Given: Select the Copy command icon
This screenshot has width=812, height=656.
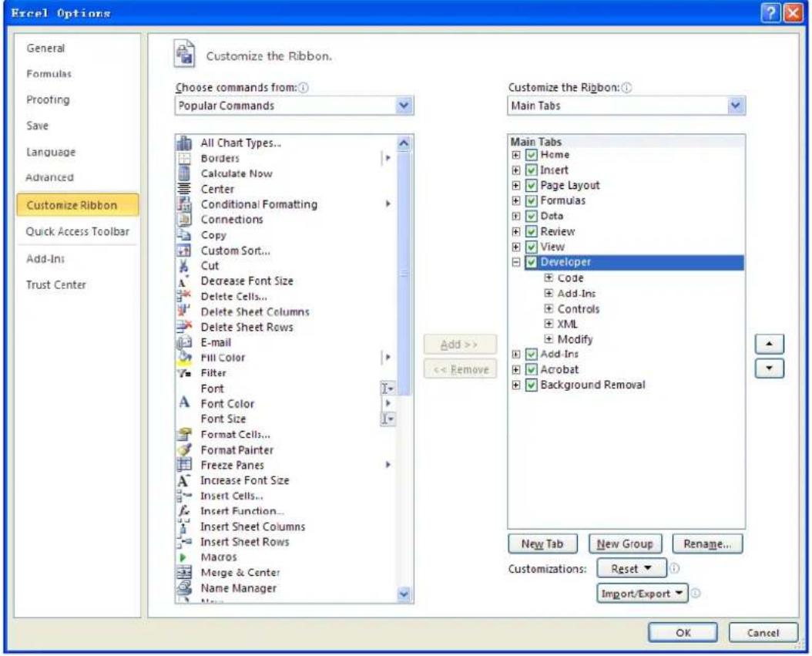Looking at the screenshot, I should (184, 235).
